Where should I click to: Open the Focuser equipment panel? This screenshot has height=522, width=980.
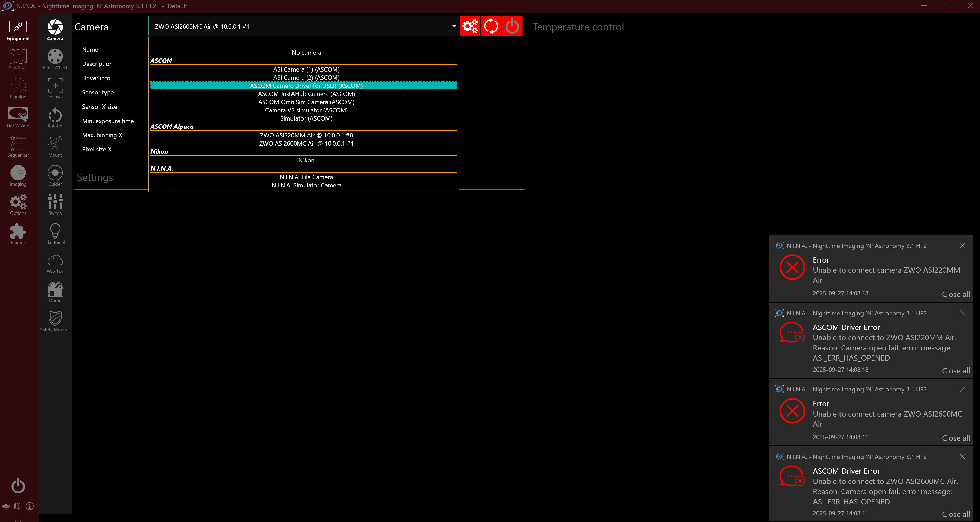coord(55,88)
